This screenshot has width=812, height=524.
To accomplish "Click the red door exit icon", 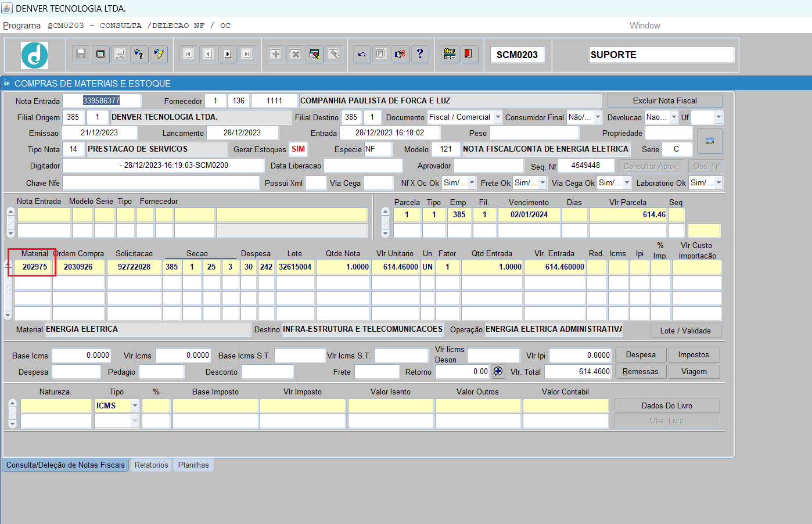I will (469, 54).
